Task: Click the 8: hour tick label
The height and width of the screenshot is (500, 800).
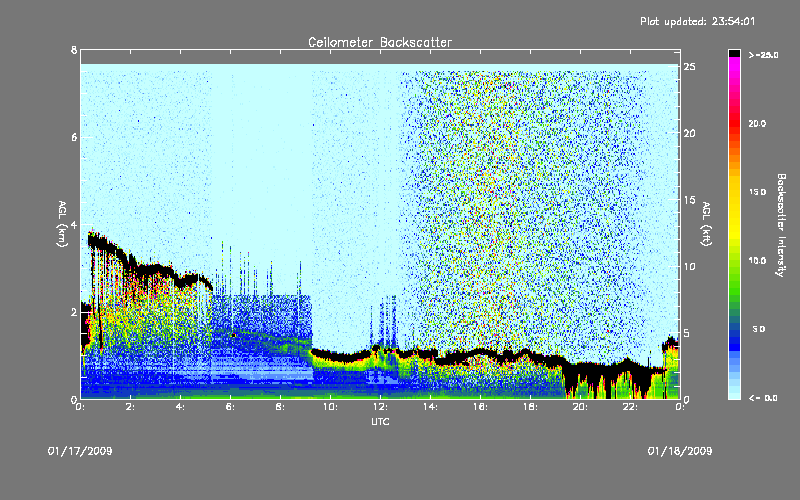Action: pyautogui.click(x=281, y=407)
